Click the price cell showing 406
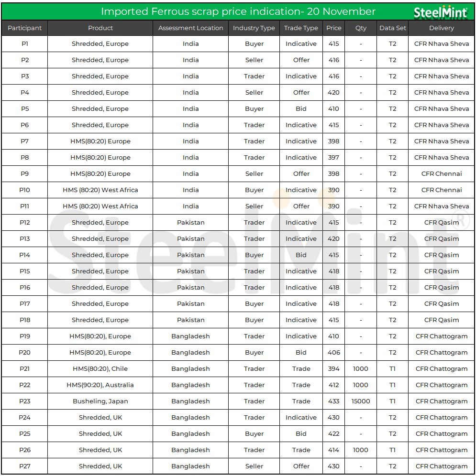476x476 pixels. 334,353
